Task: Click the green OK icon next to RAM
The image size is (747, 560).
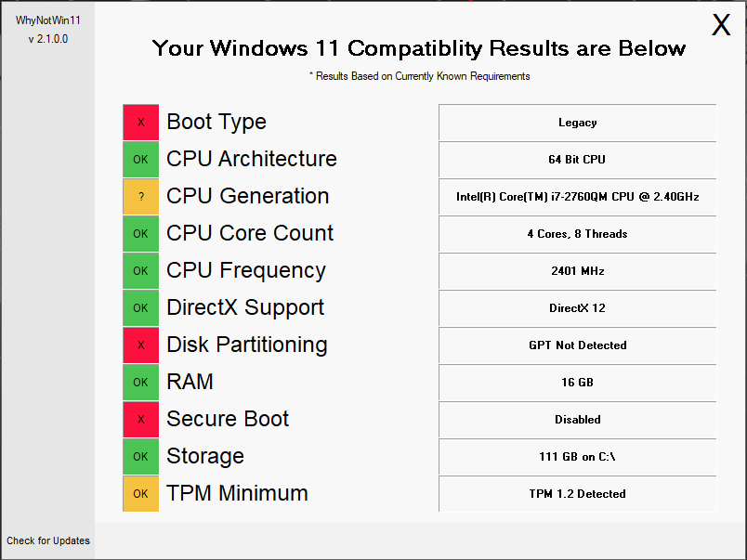Action: pyautogui.click(x=140, y=383)
